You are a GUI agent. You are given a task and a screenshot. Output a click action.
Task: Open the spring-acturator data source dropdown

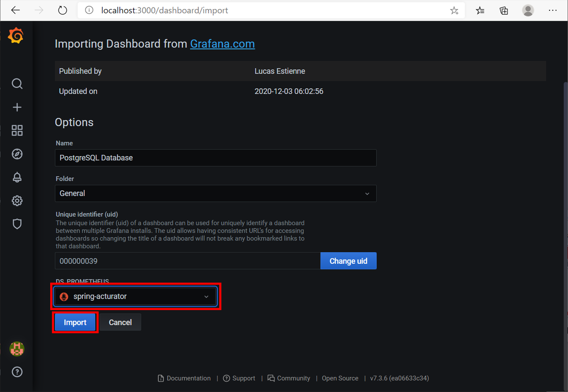click(135, 296)
